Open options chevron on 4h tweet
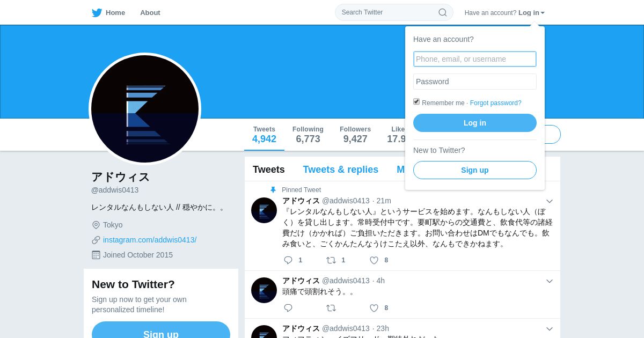The width and height of the screenshot is (644, 338). 550,281
